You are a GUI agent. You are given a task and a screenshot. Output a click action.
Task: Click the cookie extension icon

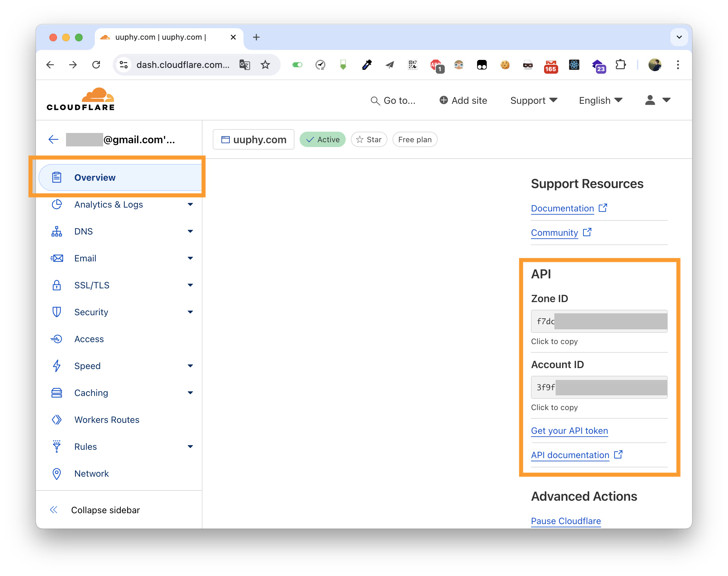tap(505, 65)
